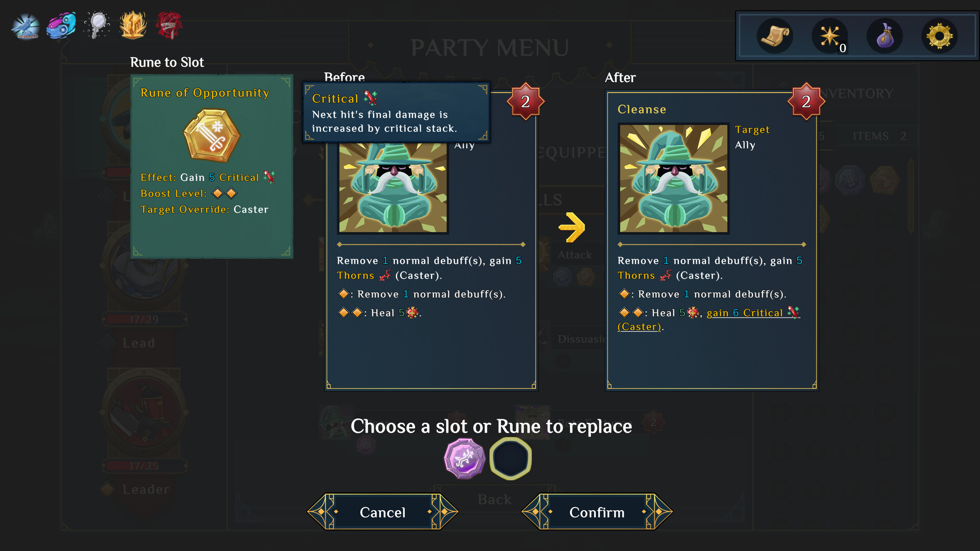Open the quest scroll icon
The height and width of the screenshot is (551, 980).
(775, 36)
